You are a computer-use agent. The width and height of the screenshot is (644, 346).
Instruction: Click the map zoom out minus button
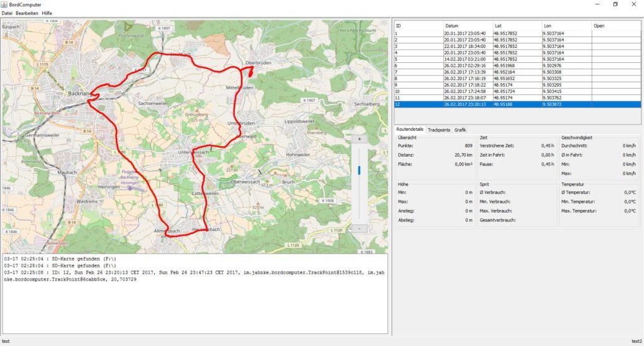tap(359, 228)
